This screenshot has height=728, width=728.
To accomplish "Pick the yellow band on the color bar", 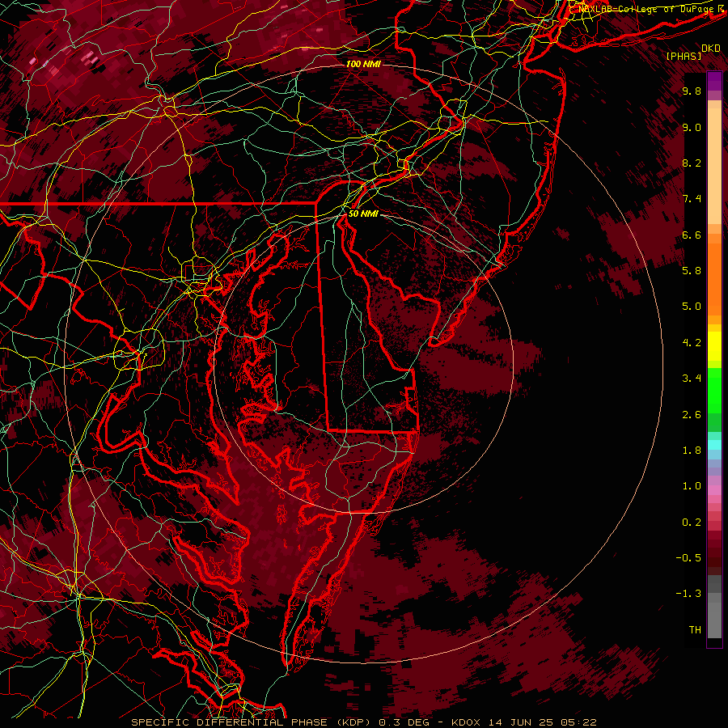I will click(714, 346).
